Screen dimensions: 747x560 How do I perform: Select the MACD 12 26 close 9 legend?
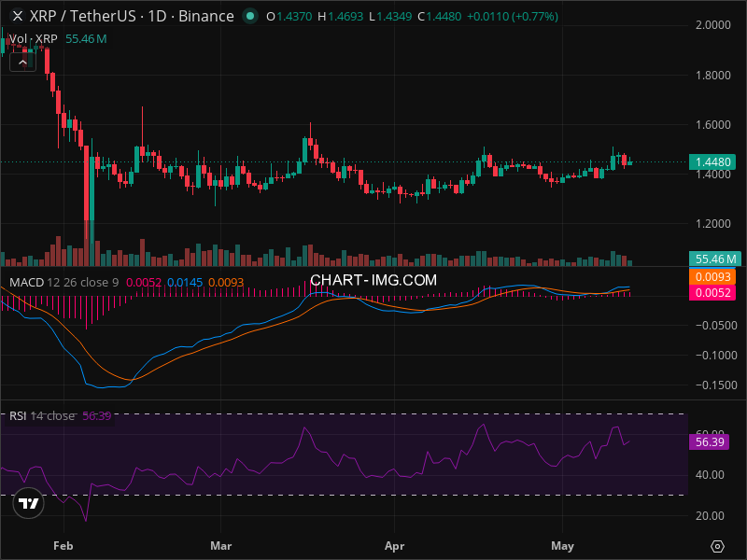tap(63, 283)
